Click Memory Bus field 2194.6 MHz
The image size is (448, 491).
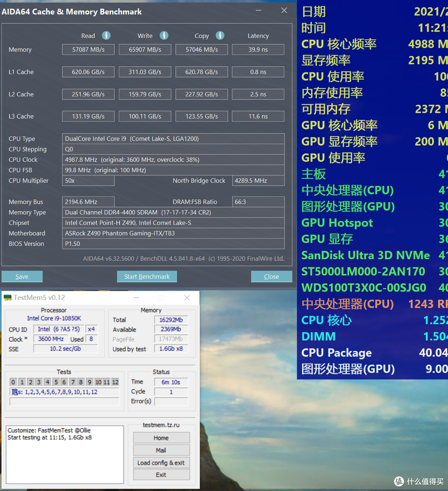click(88, 202)
